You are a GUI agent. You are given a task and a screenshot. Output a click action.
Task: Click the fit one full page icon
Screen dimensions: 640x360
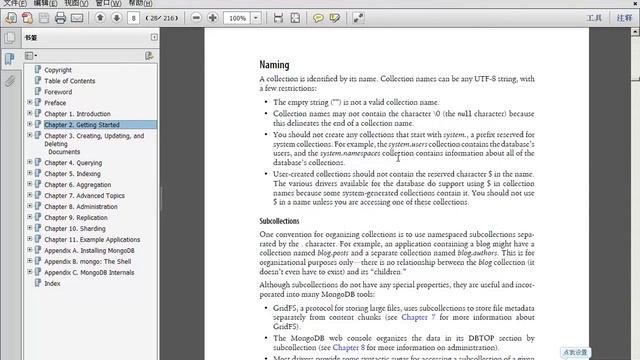[x=295, y=18]
